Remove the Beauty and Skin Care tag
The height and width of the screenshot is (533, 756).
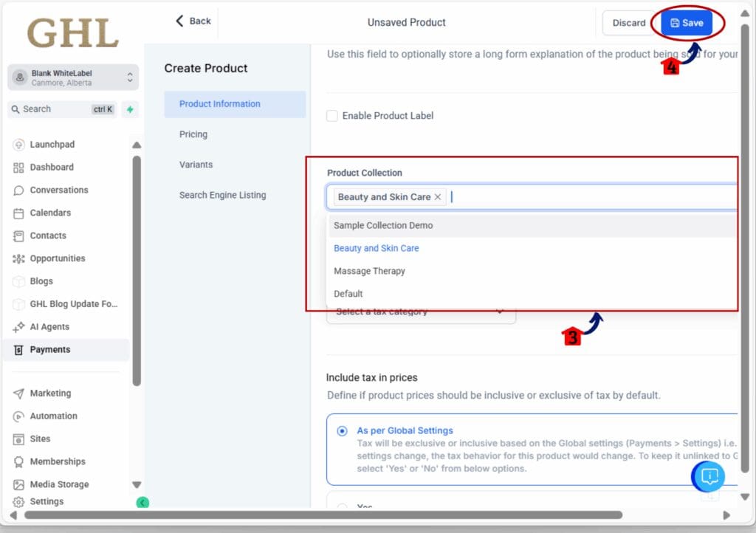point(438,197)
